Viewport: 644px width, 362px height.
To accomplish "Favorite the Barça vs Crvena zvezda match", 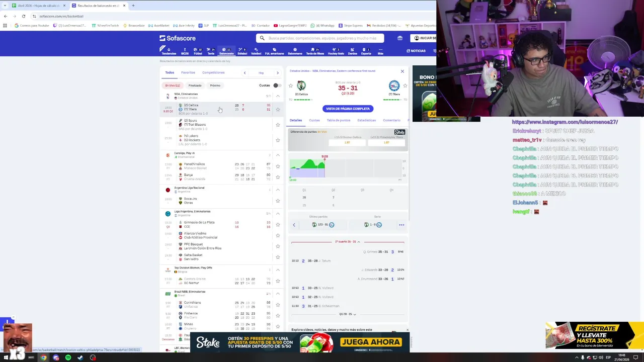I will point(278,177).
